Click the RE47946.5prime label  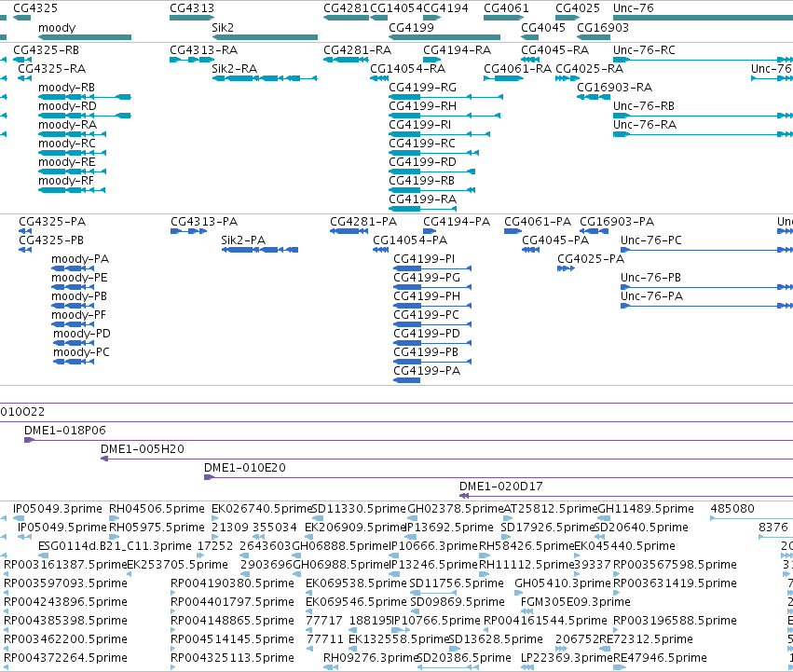(x=660, y=658)
